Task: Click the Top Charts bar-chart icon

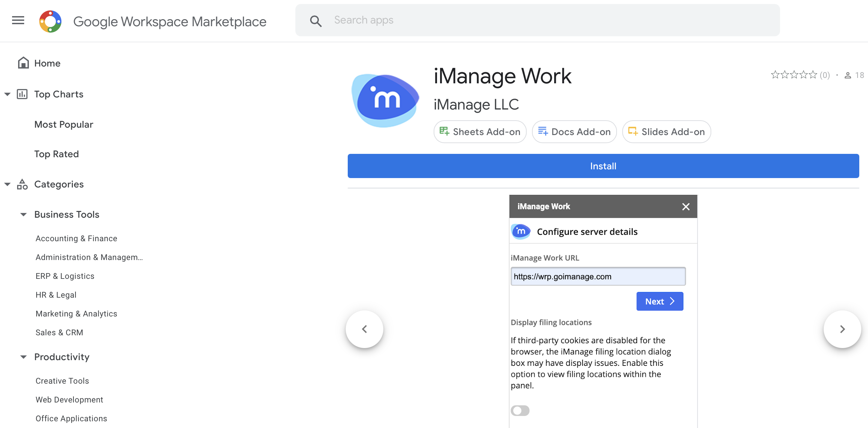Action: tap(22, 94)
